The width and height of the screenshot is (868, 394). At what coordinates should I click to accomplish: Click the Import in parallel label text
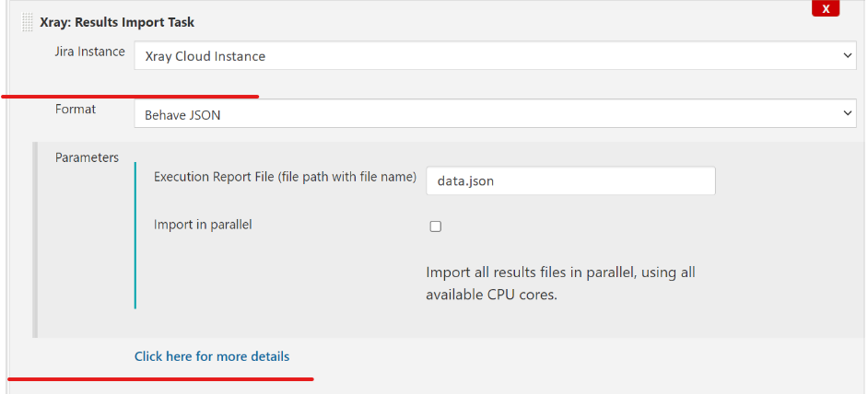tap(203, 225)
